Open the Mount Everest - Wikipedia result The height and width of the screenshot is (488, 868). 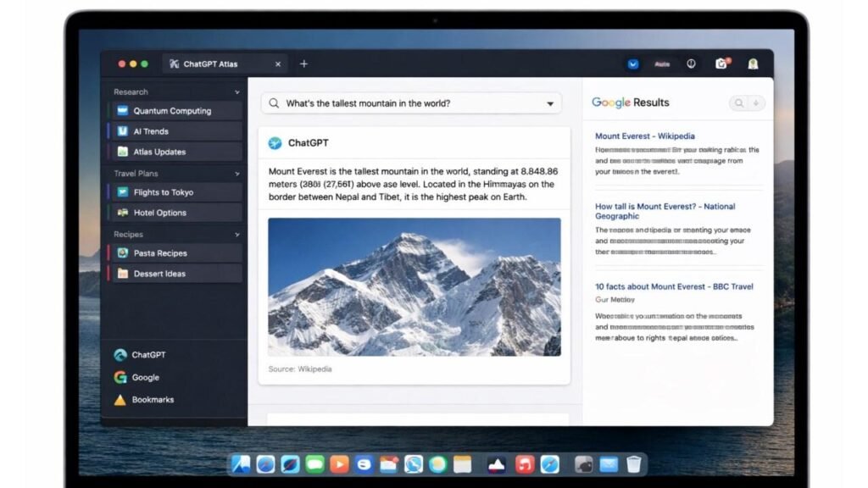pyautogui.click(x=645, y=136)
